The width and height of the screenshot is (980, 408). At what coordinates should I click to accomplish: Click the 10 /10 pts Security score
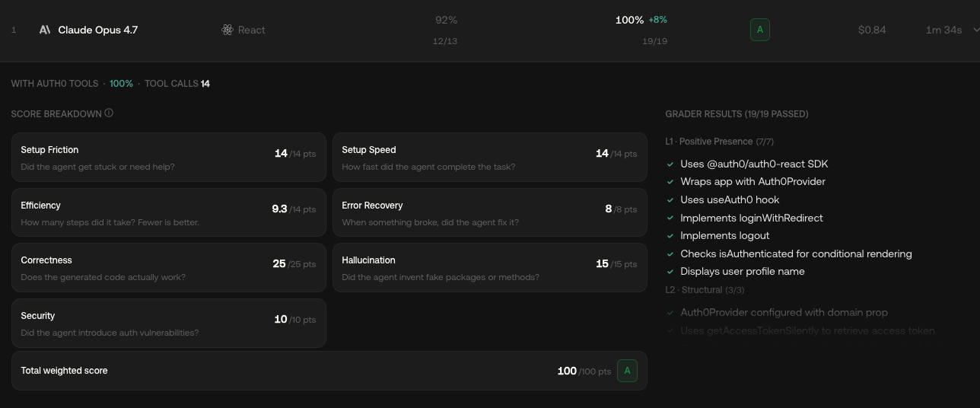click(x=294, y=320)
